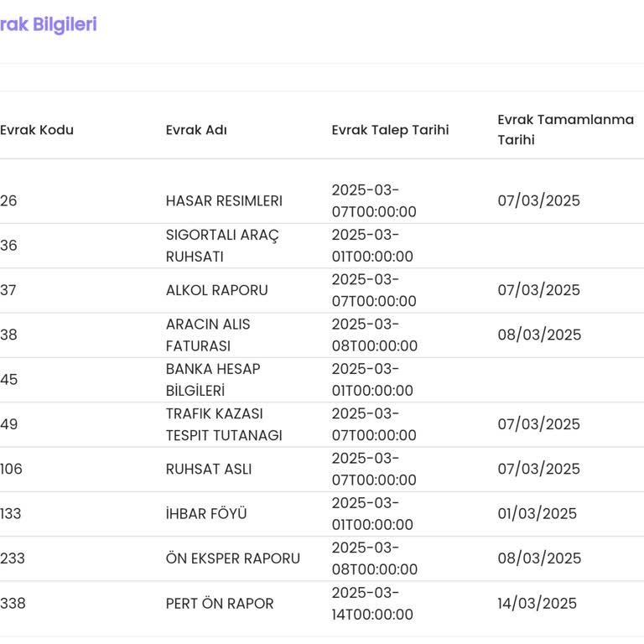Click document code 133
644x644 pixels.
(11, 514)
